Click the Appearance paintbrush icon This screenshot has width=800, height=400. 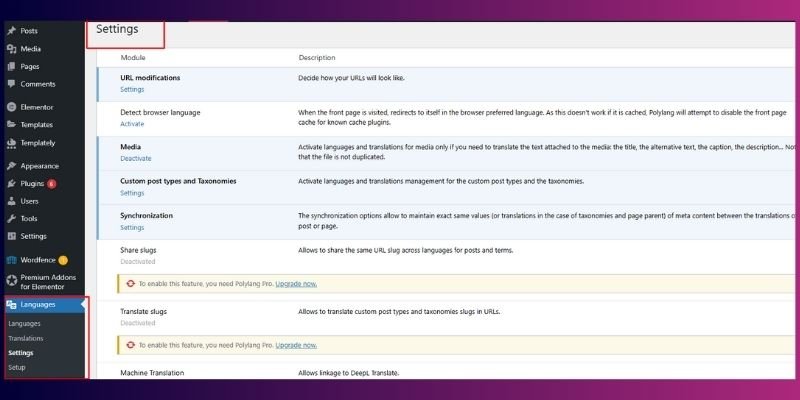pos(12,166)
